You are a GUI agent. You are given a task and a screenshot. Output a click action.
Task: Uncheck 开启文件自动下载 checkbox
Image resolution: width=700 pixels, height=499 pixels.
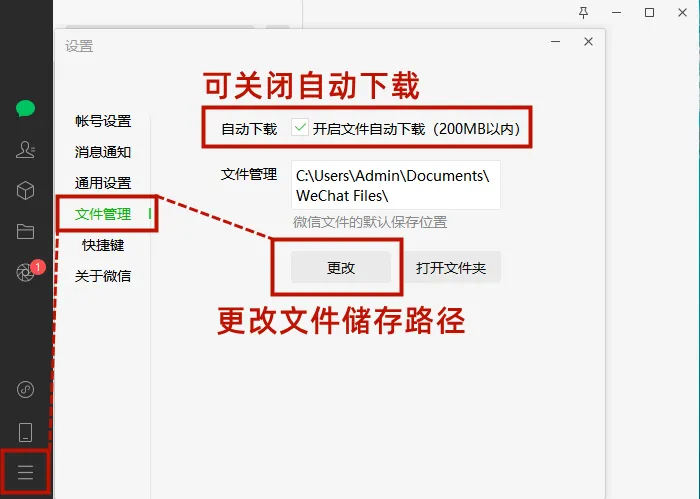[x=300, y=128]
